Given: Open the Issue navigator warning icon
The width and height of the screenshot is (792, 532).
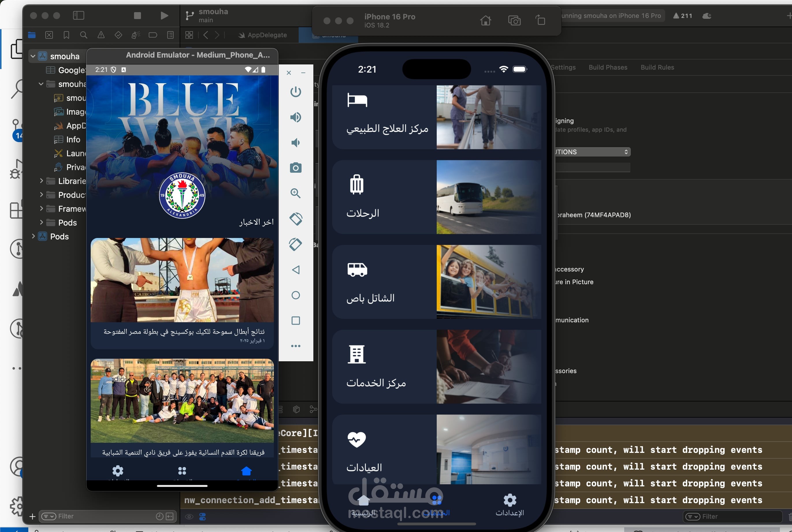Looking at the screenshot, I should point(101,35).
